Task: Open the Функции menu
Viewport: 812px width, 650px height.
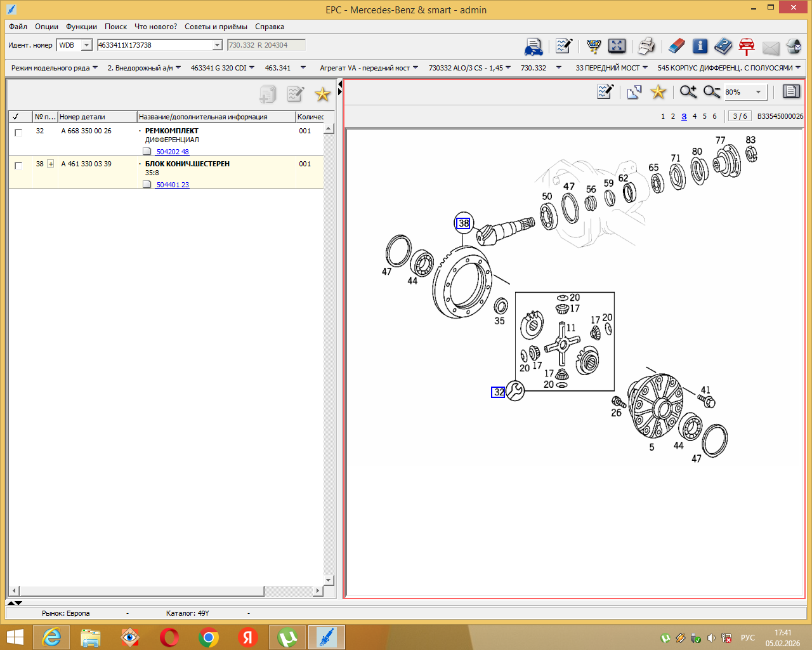Action: (81, 27)
